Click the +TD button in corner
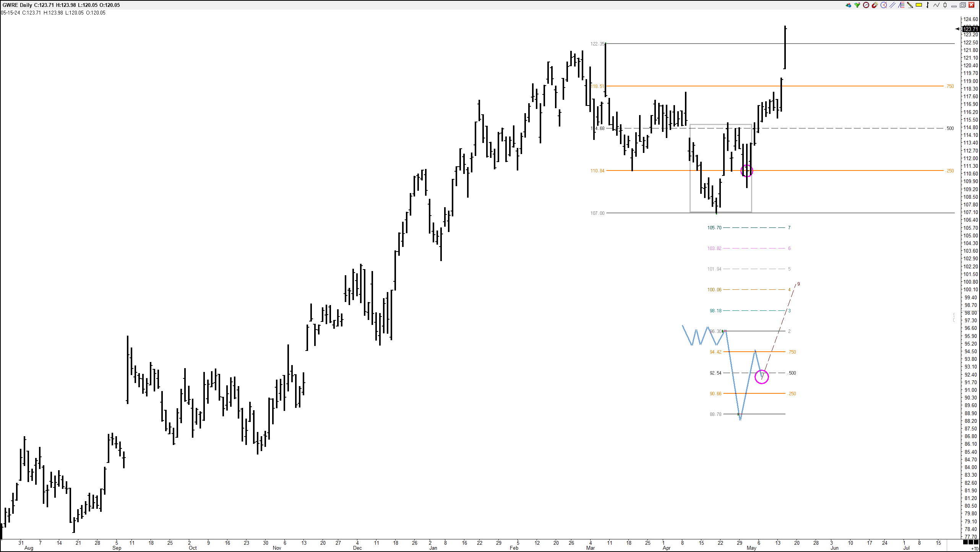Image resolution: width=980 pixels, height=552 pixels. coord(974,549)
